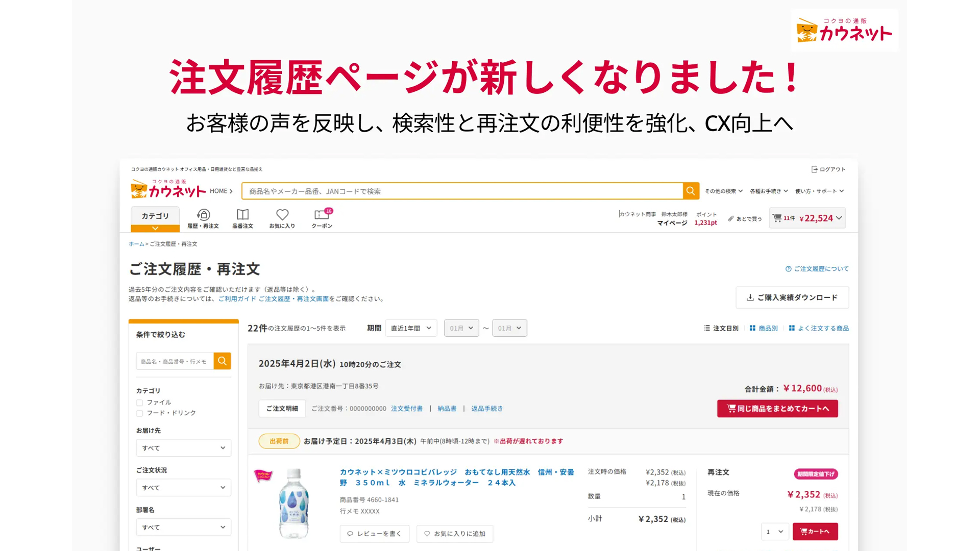Check the フード・ドリンク category checkbox

139,413
